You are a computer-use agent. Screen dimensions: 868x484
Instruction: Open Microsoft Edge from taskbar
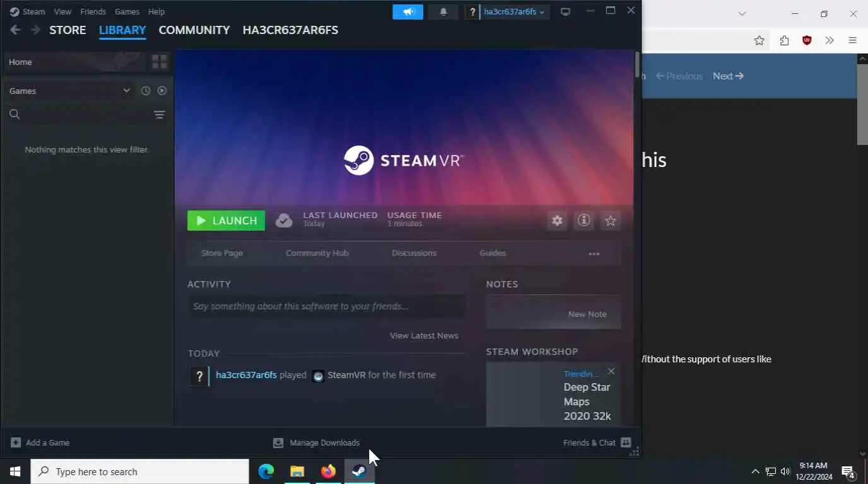[266, 471]
